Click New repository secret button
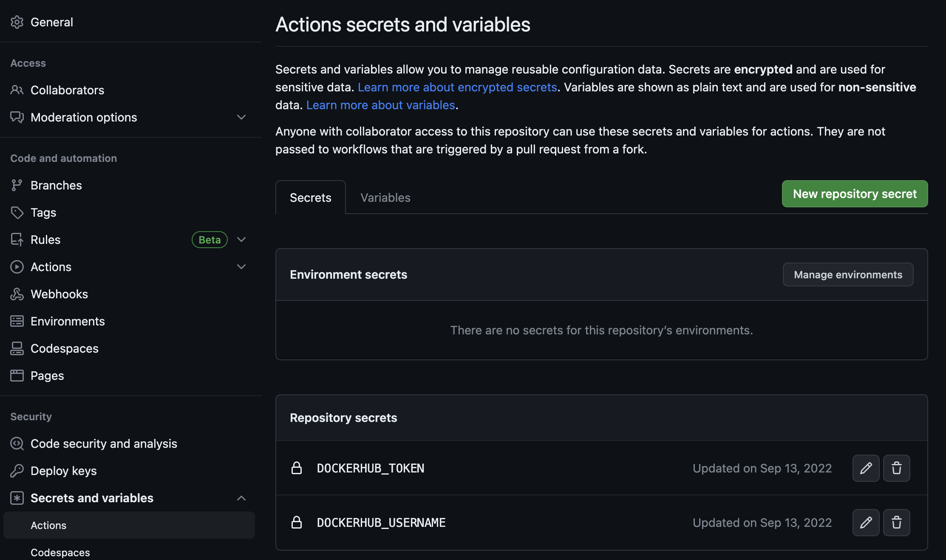This screenshot has width=946, height=560. 855,194
